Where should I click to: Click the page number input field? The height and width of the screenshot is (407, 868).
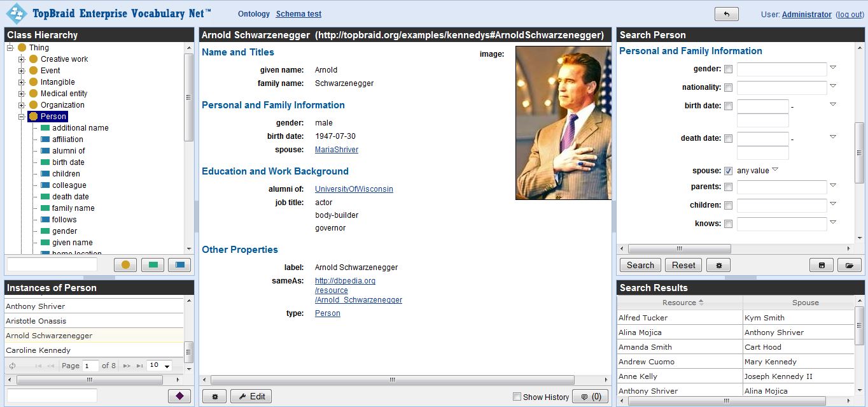(91, 366)
